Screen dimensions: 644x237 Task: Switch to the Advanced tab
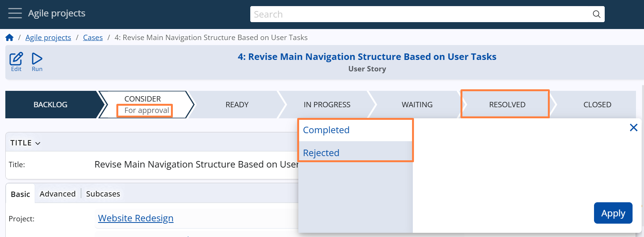coord(58,194)
